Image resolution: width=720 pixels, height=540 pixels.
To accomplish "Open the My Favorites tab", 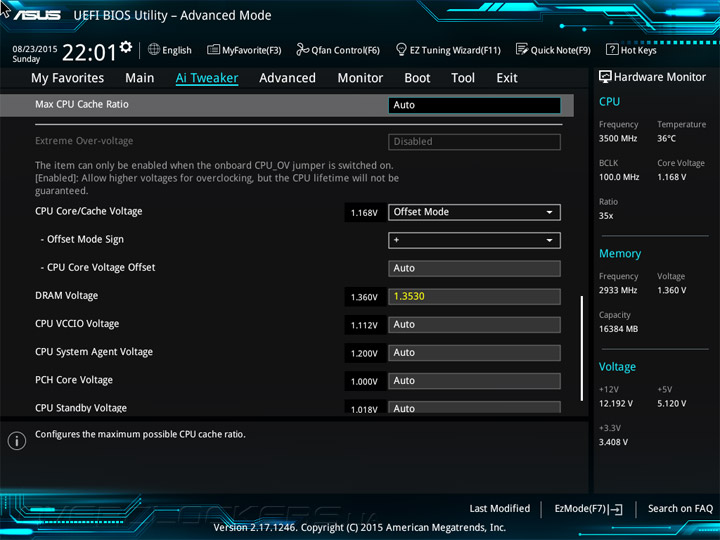I will pos(68,78).
